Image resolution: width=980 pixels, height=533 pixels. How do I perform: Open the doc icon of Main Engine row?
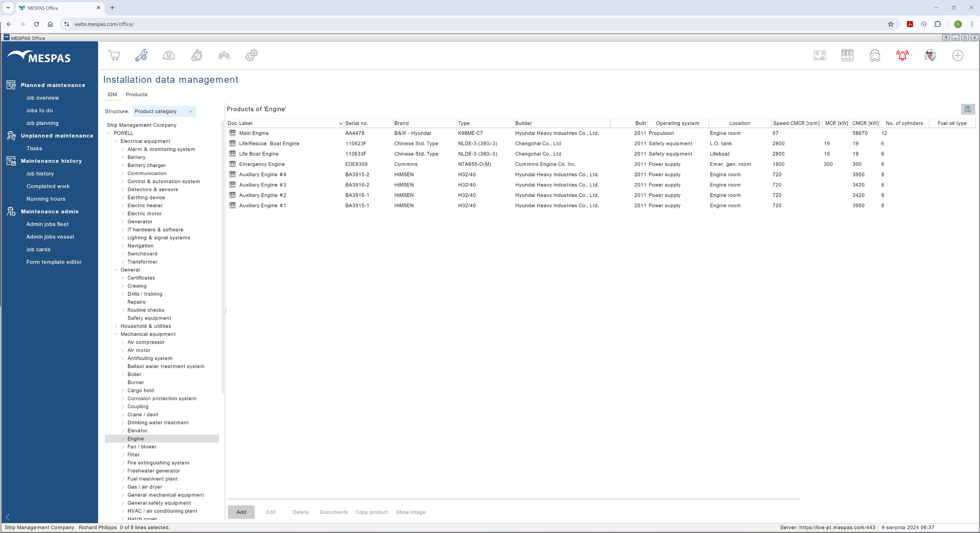[x=232, y=133]
